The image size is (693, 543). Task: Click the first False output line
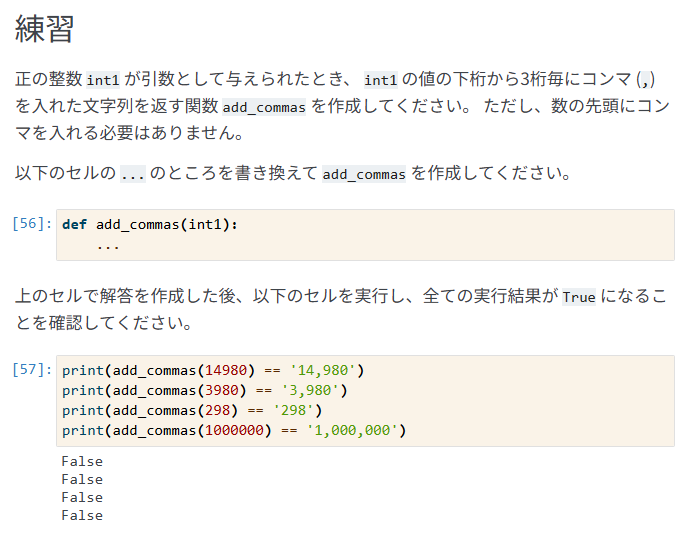82,461
